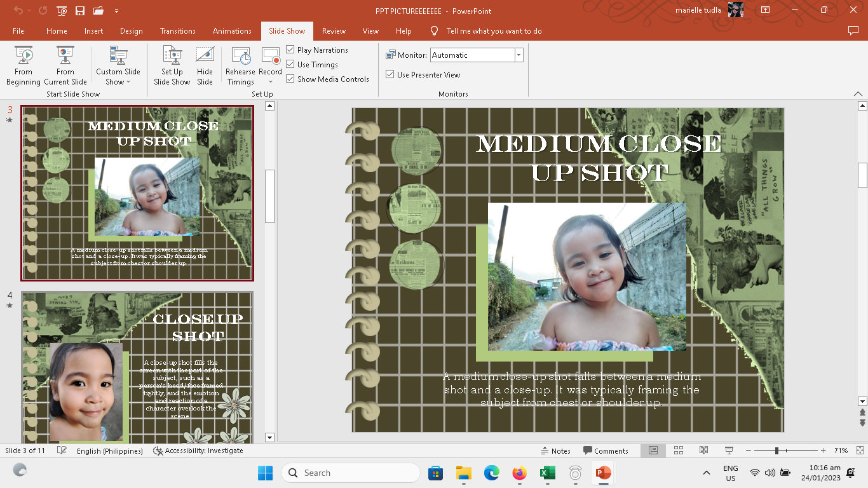Start slideshow From Current Slide
Image resolution: width=868 pixels, height=488 pixels.
65,65
